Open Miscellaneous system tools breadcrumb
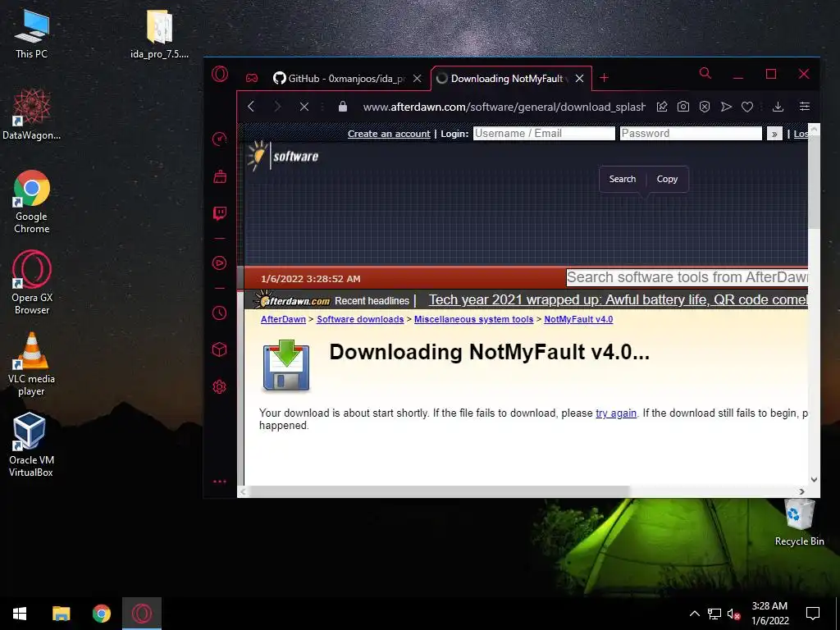The height and width of the screenshot is (630, 840). click(x=473, y=319)
